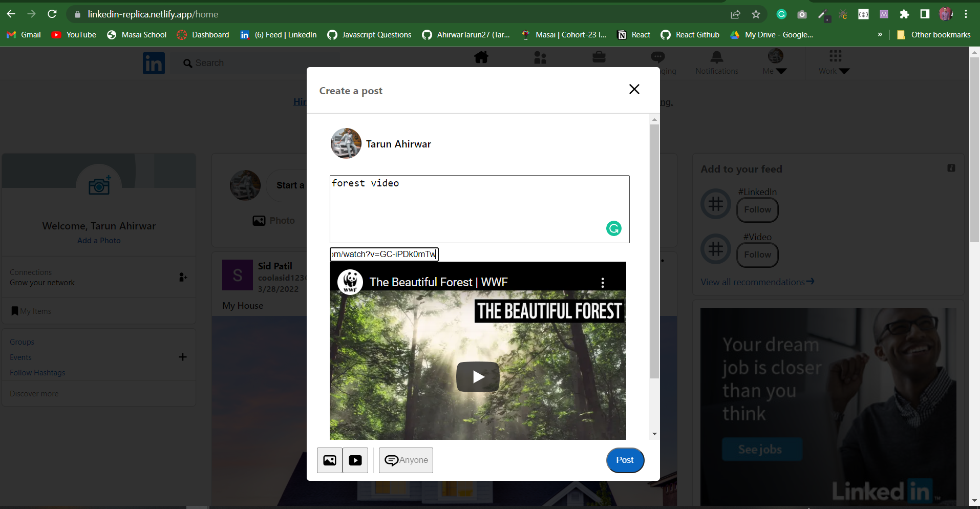The image size is (980, 509).
Task: Expand the hidden bookmarks chevron
Action: (880, 35)
